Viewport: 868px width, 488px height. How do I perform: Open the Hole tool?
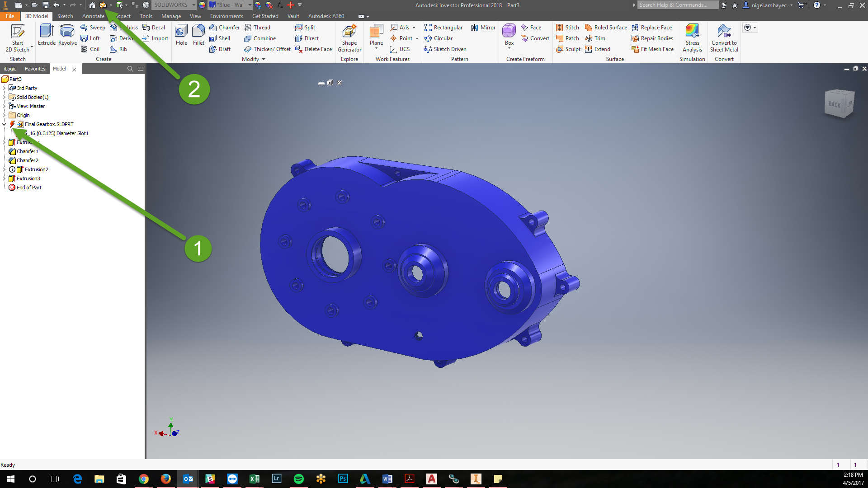181,36
